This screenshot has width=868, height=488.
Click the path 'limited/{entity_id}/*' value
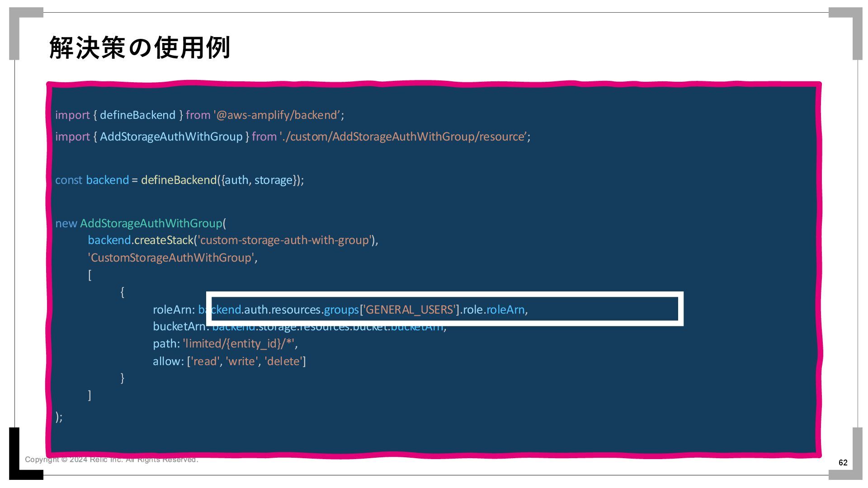[x=239, y=344]
